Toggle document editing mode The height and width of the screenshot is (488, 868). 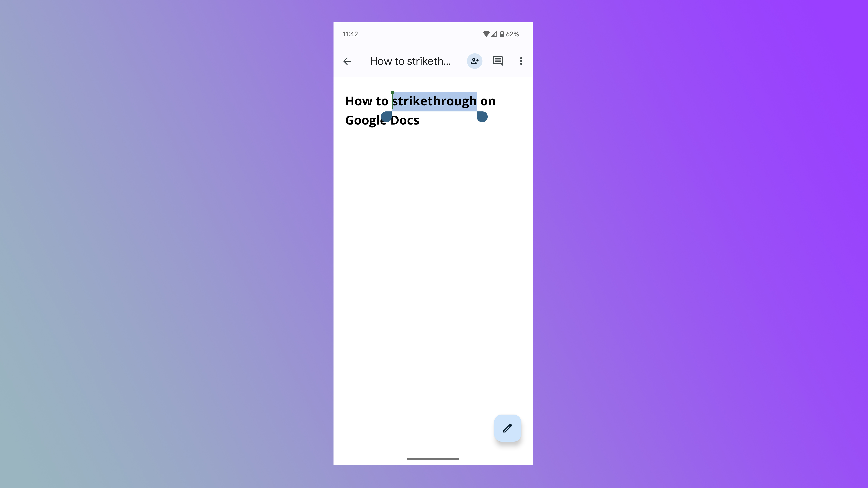click(x=507, y=428)
